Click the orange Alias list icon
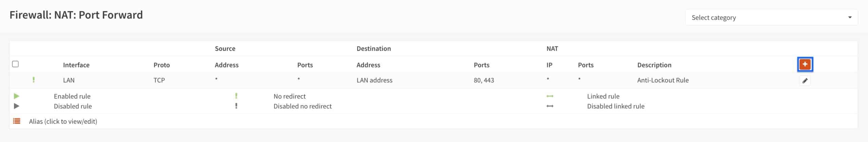This screenshot has height=142, width=868. click(17, 121)
